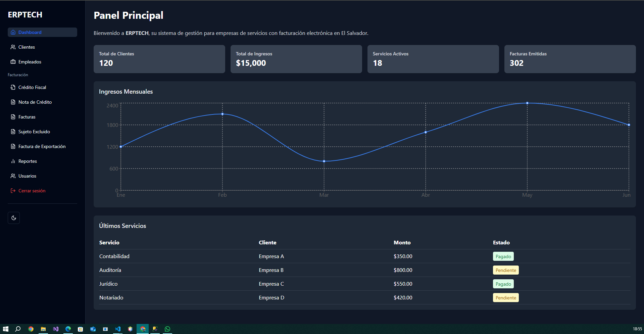The height and width of the screenshot is (334, 644).
Task: Click the Pendiente badge for Auditoría
Action: (x=506, y=270)
